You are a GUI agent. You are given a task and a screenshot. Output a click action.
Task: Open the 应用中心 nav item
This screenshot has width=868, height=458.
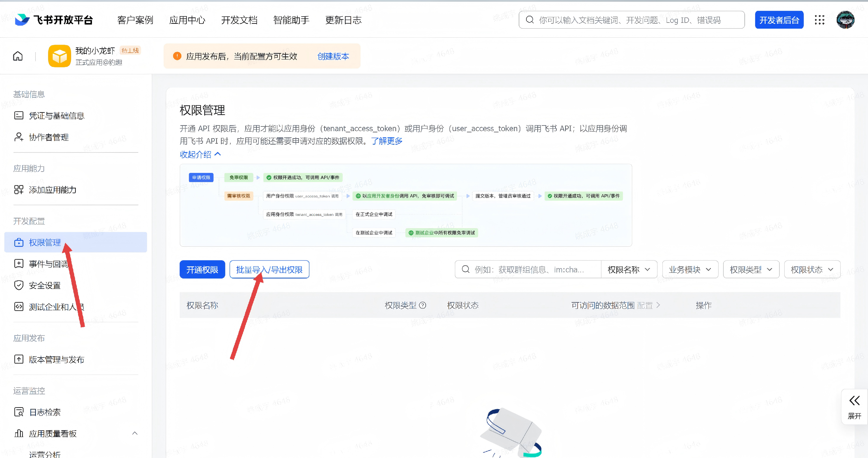[x=187, y=20]
